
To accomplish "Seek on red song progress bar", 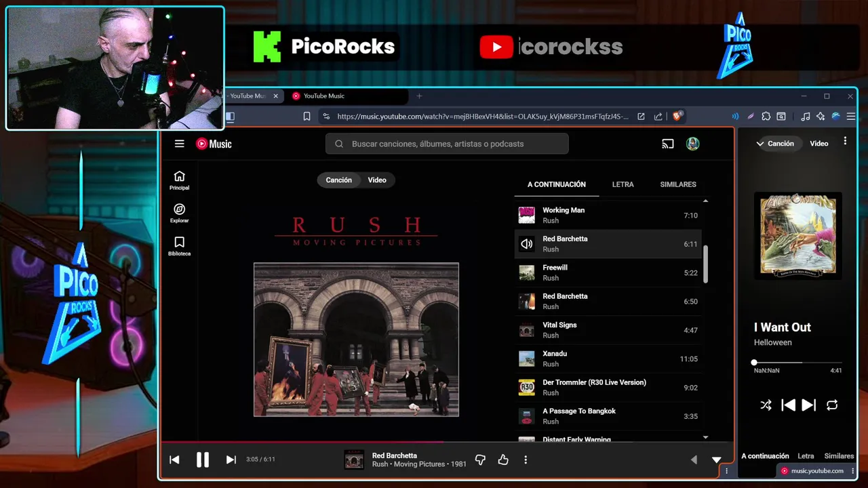I will coord(446,442).
